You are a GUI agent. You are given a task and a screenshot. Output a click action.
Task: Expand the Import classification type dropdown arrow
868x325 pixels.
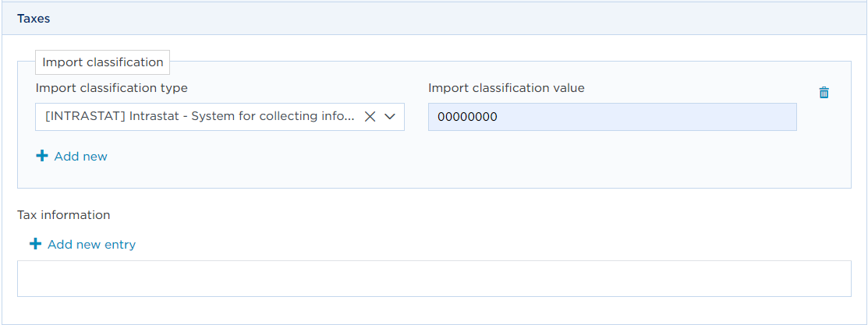coord(390,116)
